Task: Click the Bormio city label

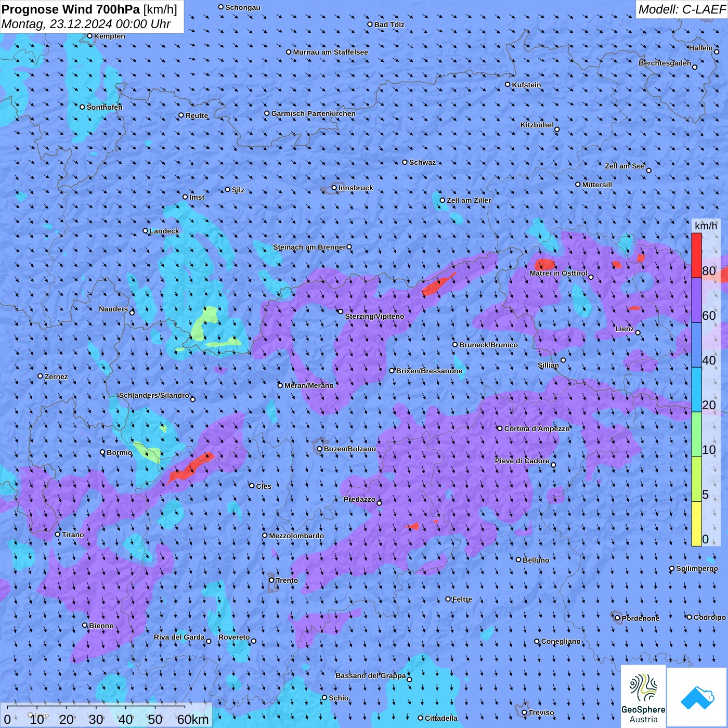Action: pyautogui.click(x=119, y=452)
